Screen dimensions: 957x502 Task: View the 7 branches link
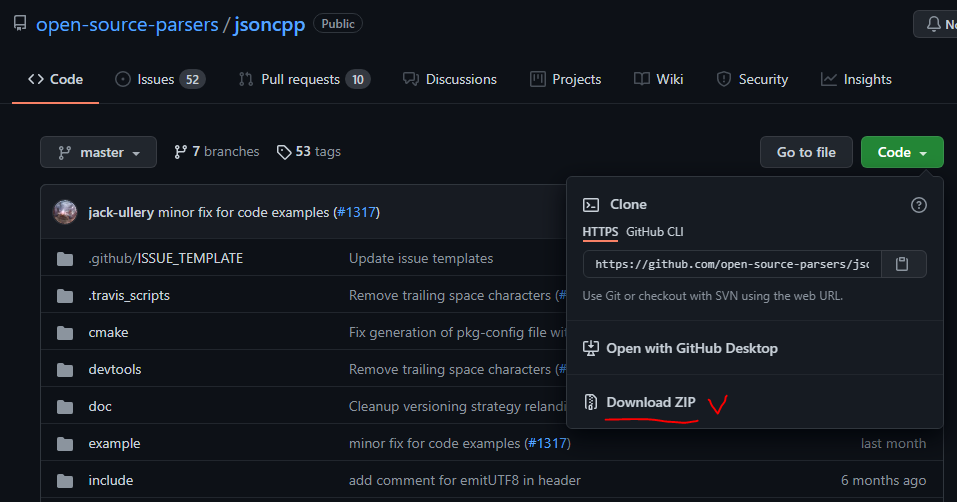(217, 151)
